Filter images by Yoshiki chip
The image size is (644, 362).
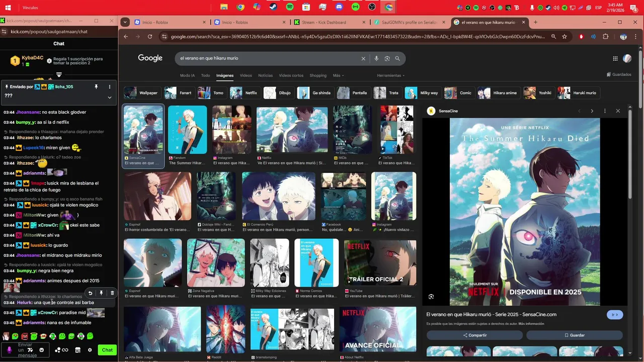(538, 93)
